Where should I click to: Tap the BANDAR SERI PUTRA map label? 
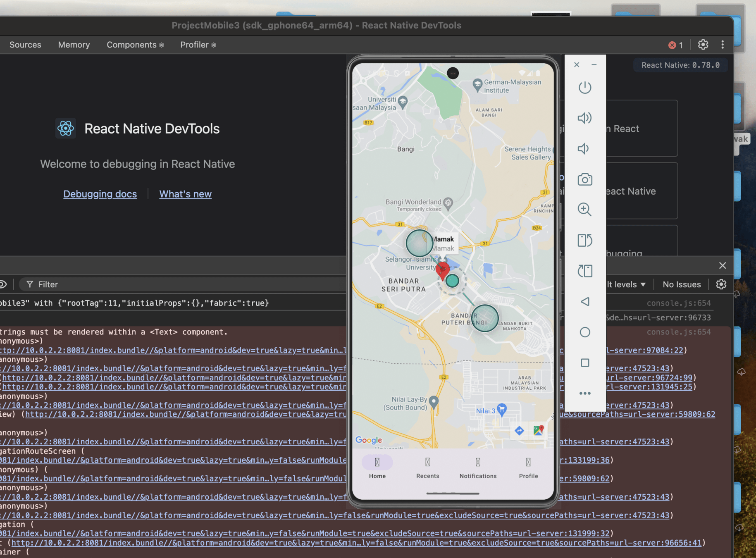click(403, 285)
